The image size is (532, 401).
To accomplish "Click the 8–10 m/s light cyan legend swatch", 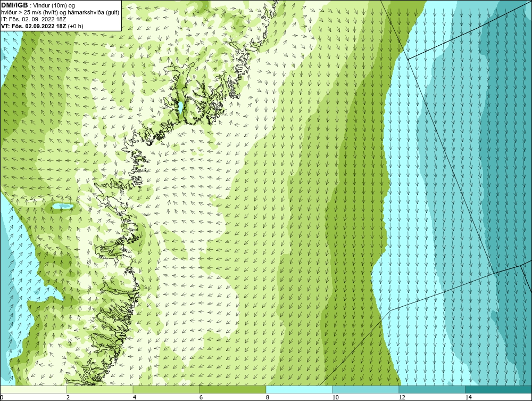I will click(x=299, y=389).
